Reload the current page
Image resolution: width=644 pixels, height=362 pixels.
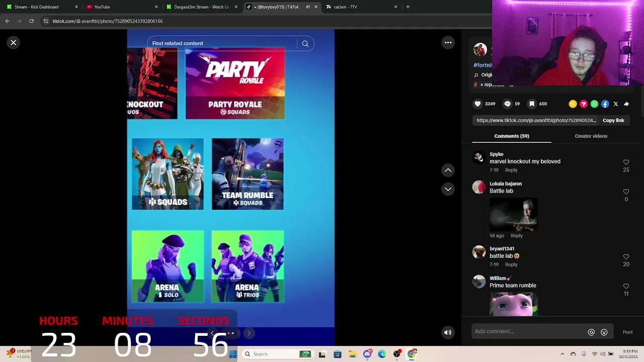point(31,21)
